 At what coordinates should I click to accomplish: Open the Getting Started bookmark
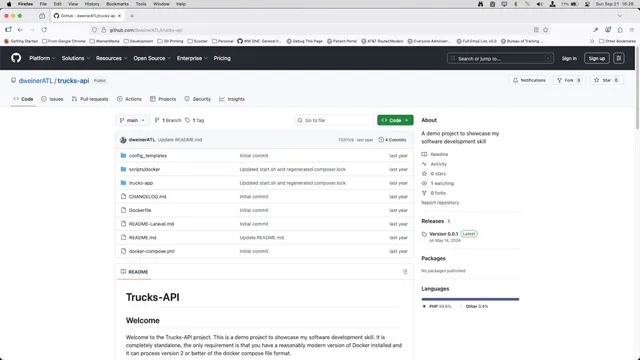pyautogui.click(x=21, y=41)
